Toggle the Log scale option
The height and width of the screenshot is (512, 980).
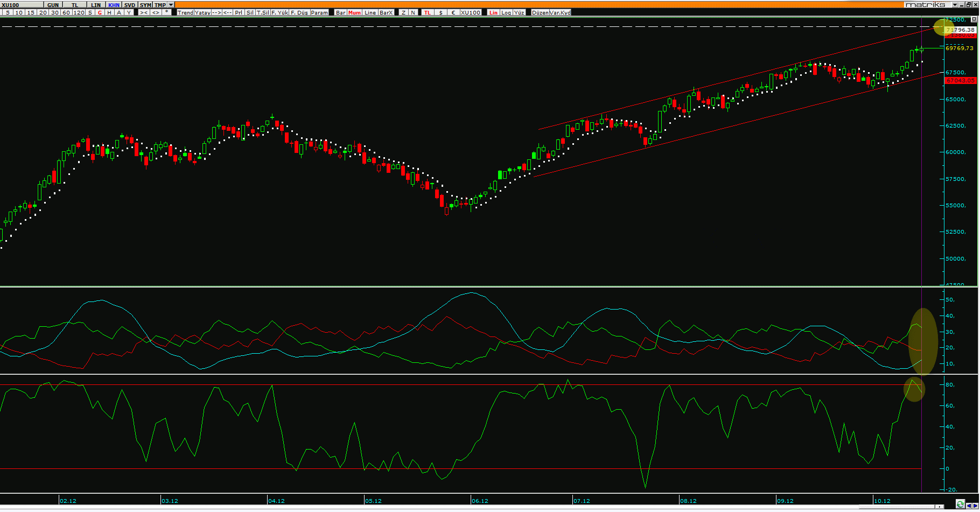tap(506, 12)
